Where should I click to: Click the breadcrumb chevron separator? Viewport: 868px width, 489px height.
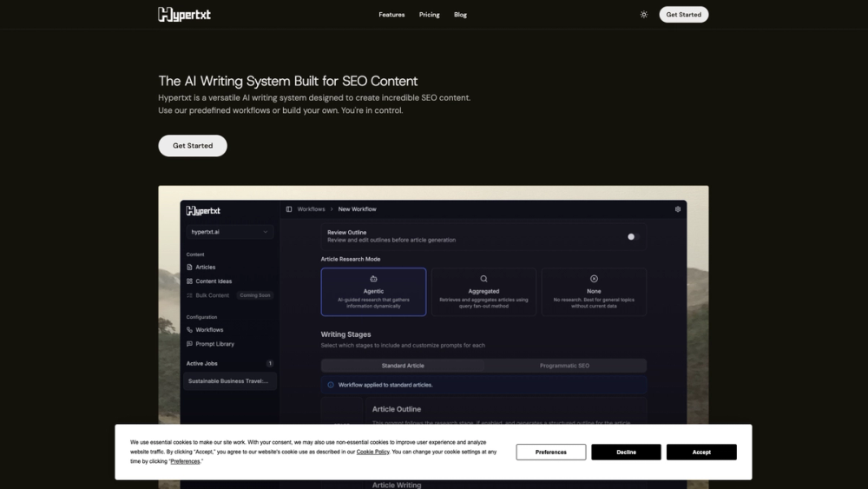332,209
